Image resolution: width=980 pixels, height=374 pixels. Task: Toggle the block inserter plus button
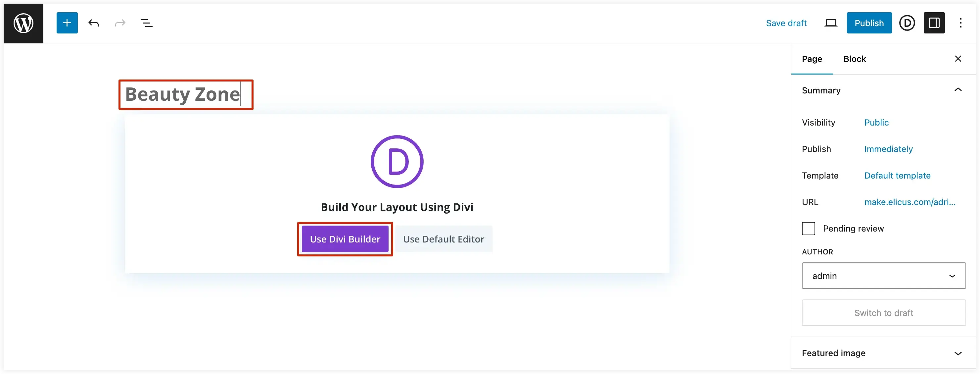click(67, 23)
